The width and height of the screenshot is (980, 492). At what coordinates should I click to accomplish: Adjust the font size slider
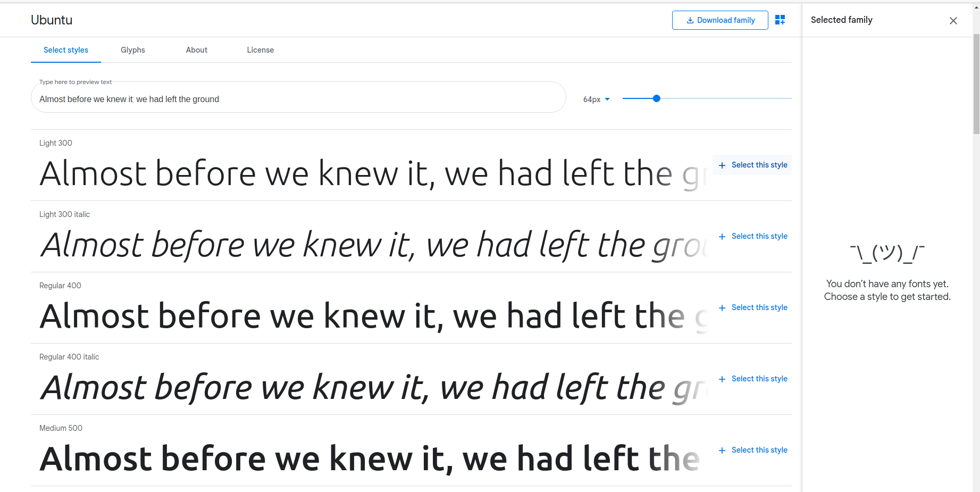[x=657, y=98]
